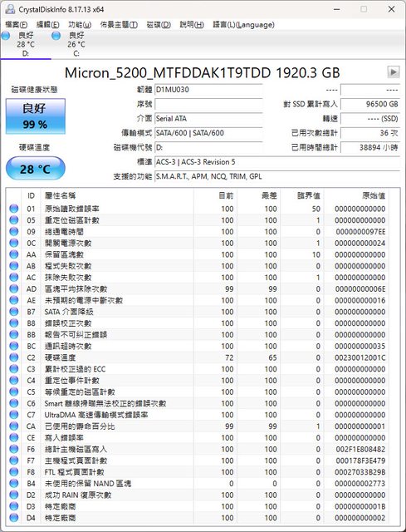Click the 最差 column header
The height and width of the screenshot is (532, 406).
(258, 196)
